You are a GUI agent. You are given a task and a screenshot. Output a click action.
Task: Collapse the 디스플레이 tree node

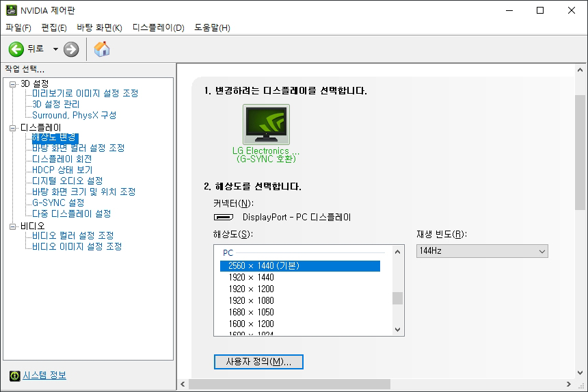[13, 128]
